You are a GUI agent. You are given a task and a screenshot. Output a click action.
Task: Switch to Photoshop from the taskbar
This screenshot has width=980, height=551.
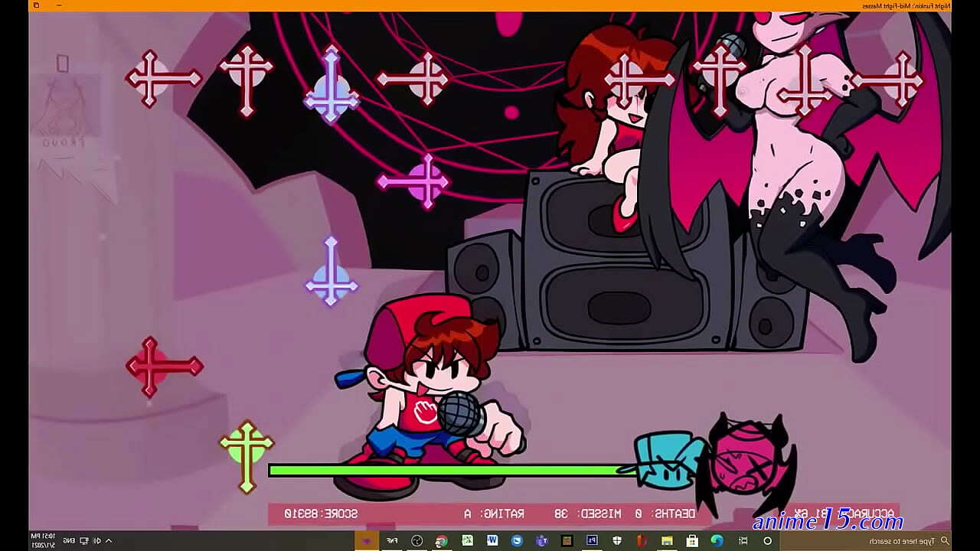coord(591,540)
